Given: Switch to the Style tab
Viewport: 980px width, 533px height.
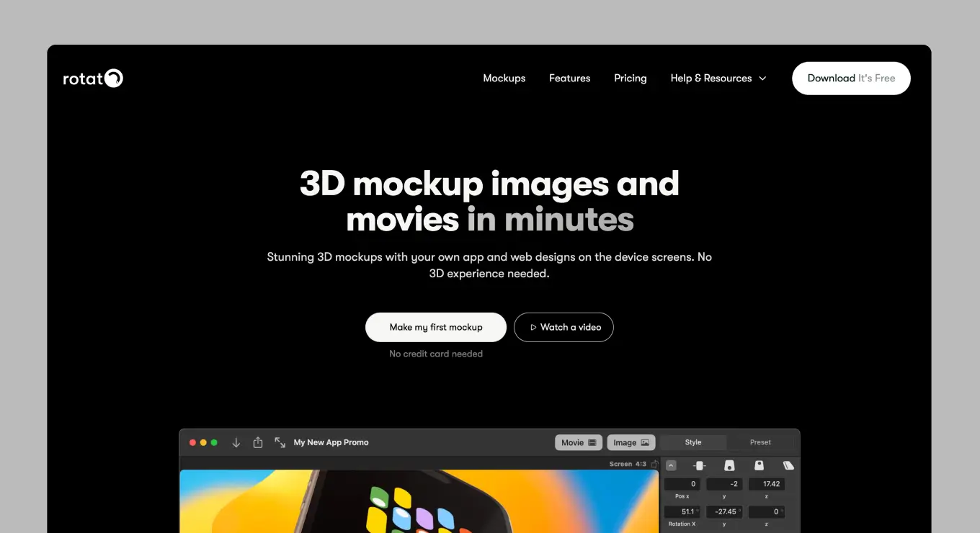Looking at the screenshot, I should pos(693,443).
